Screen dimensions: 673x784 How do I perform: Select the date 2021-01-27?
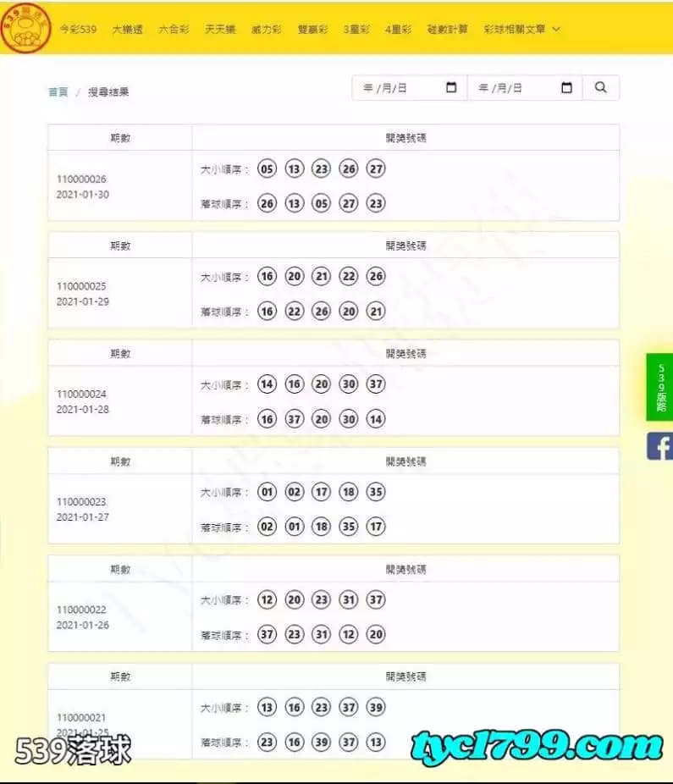pyautogui.click(x=82, y=517)
